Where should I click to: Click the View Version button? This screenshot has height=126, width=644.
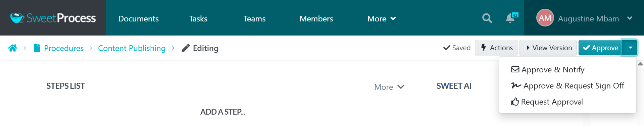point(548,48)
